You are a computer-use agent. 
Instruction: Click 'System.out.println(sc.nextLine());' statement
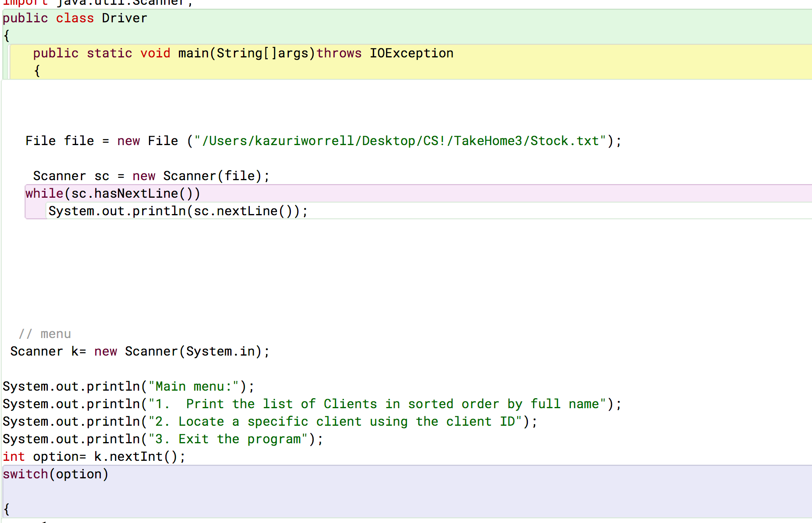pos(178,211)
